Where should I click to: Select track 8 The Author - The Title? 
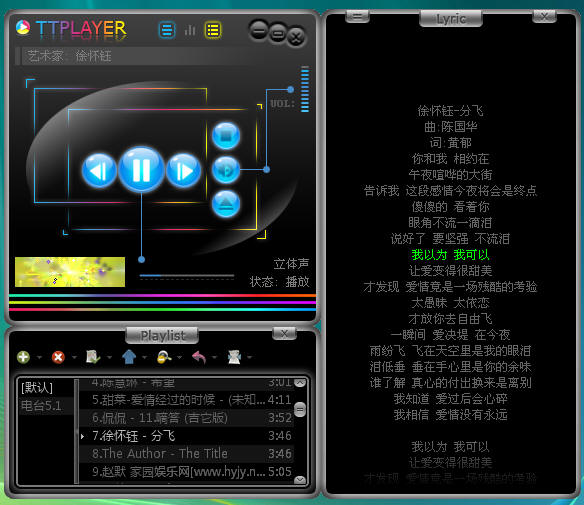click(186, 454)
